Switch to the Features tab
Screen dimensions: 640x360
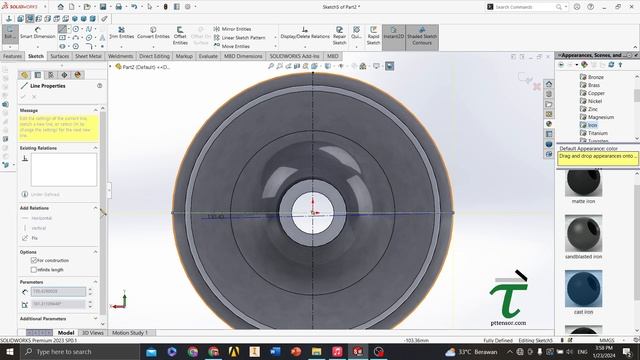click(12, 56)
